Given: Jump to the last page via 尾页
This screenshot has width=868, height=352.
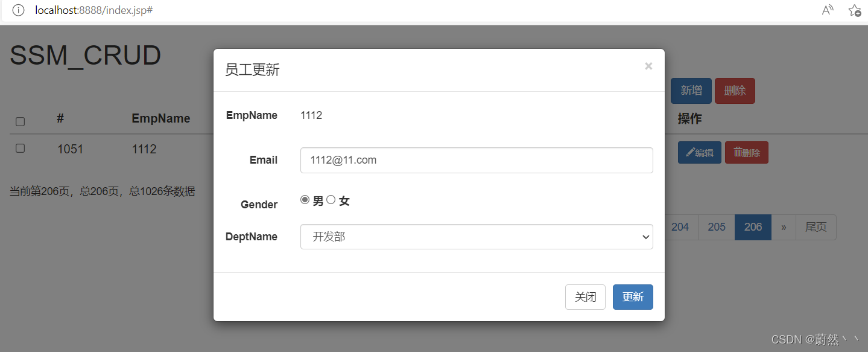Looking at the screenshot, I should pos(816,227).
